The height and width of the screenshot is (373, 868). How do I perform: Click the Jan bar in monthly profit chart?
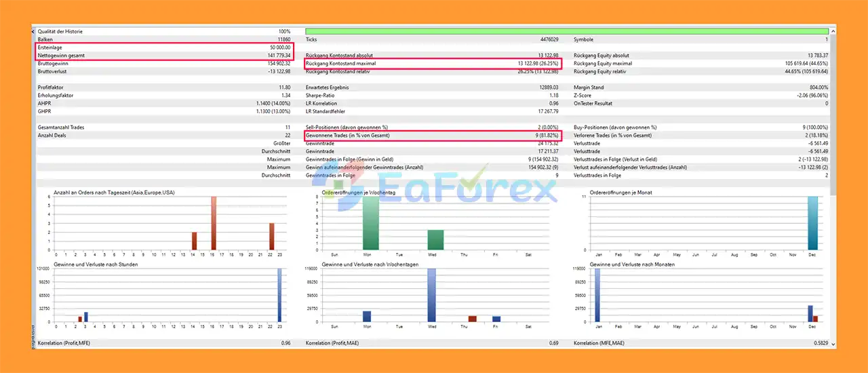[597, 295]
